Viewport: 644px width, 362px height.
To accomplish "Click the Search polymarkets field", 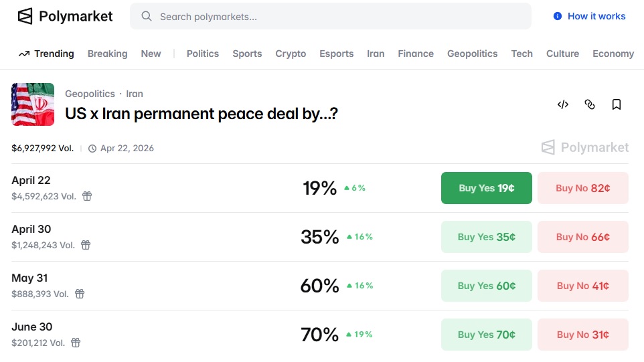I will [331, 16].
